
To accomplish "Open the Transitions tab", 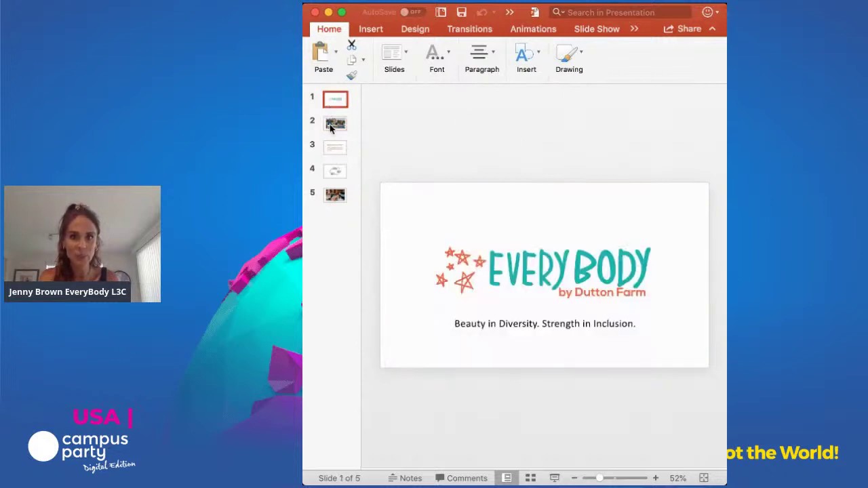I will 469,28.
